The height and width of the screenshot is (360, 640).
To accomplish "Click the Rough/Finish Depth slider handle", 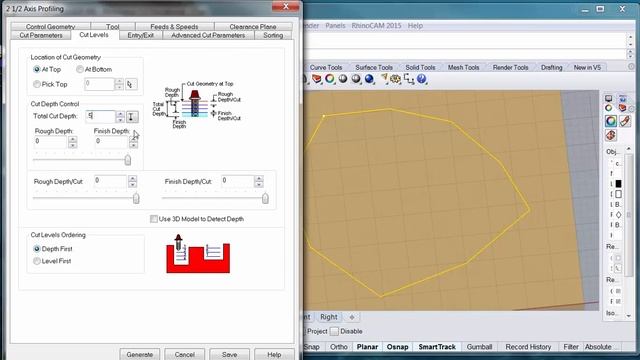I will [x=128, y=160].
